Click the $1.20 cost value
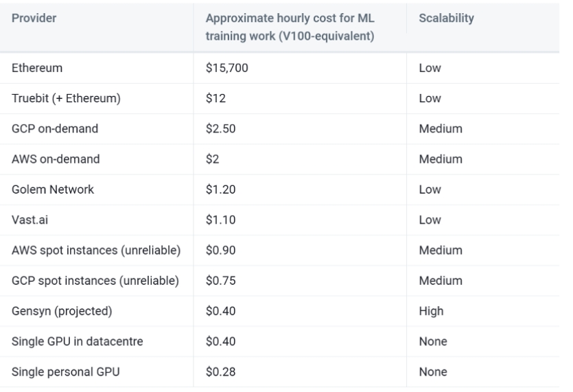This screenshot has height=392, width=573. tap(220, 189)
